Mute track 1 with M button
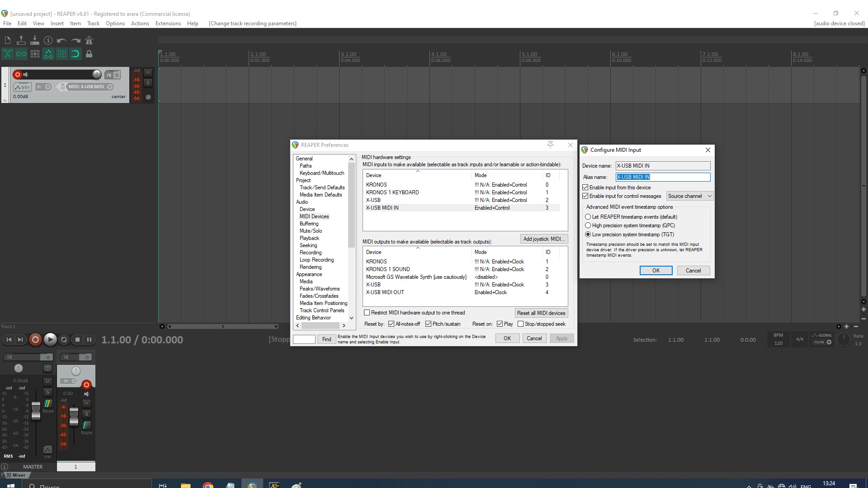868x488 pixels. 148,73
